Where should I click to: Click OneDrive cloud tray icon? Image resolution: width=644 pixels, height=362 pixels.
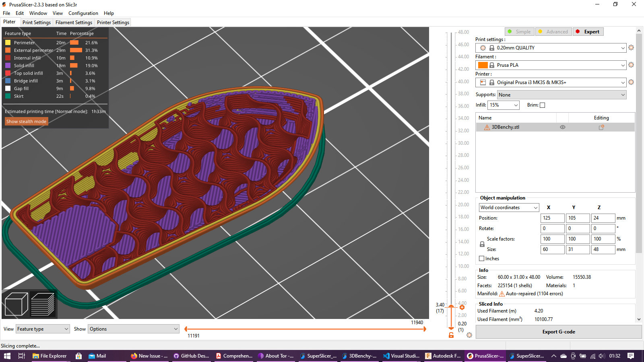click(563, 356)
